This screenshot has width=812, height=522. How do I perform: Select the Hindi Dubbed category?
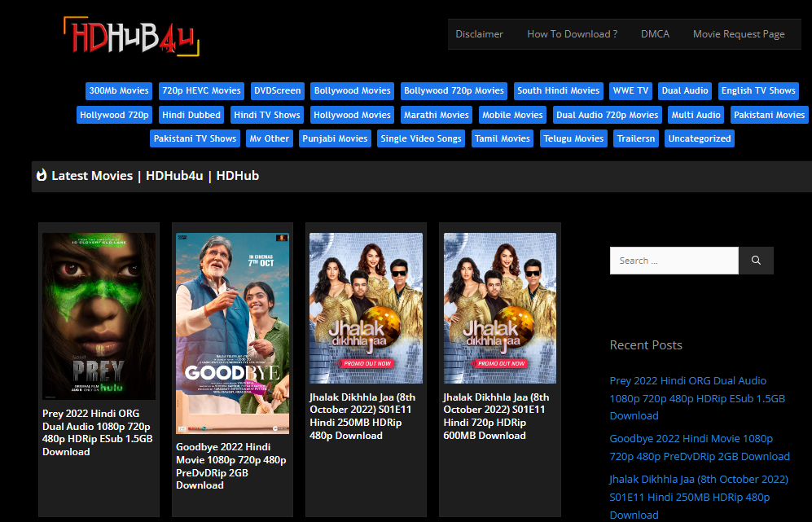click(x=191, y=115)
